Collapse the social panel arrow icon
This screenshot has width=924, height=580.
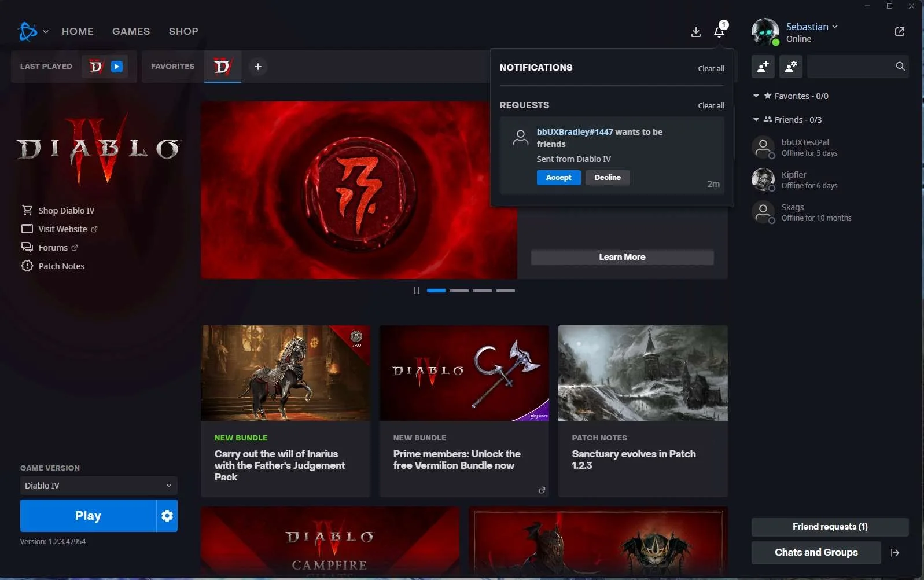point(895,553)
